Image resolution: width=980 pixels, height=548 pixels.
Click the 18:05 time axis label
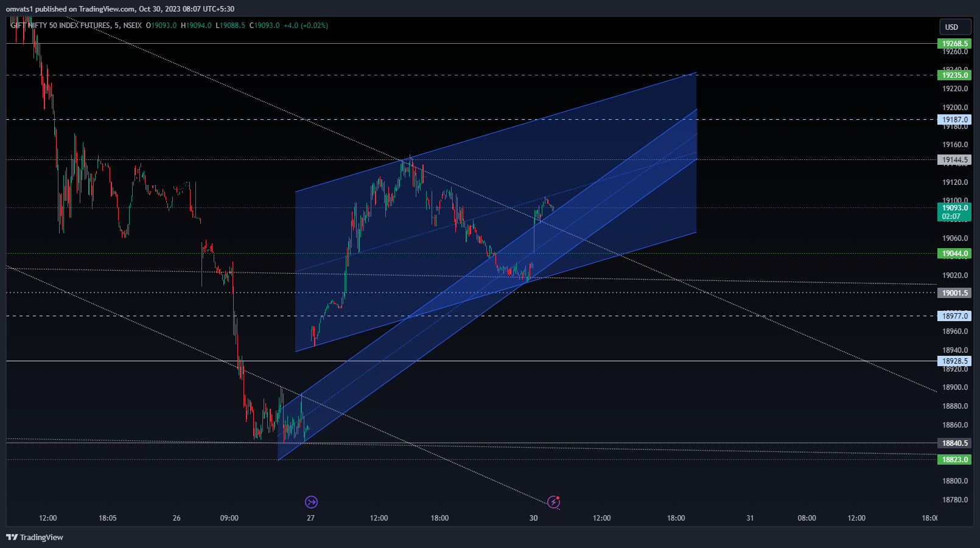click(x=108, y=518)
